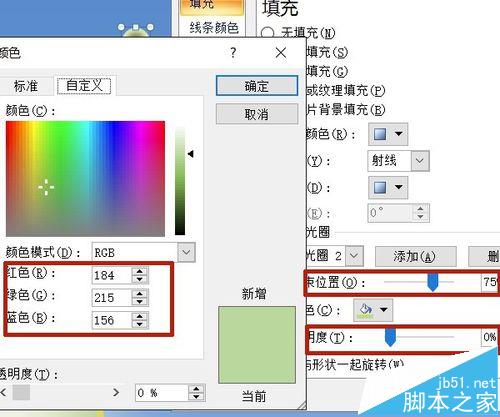Click the stop position value field 75%
This screenshot has width=500, height=417.
[490, 282]
